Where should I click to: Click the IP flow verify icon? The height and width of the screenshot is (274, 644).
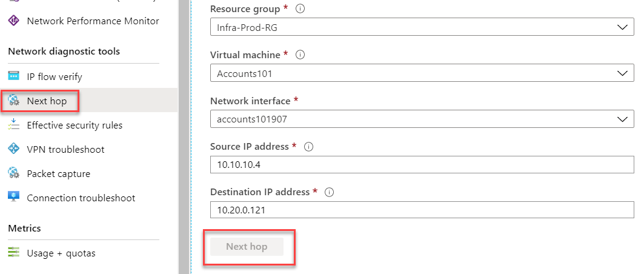click(13, 76)
